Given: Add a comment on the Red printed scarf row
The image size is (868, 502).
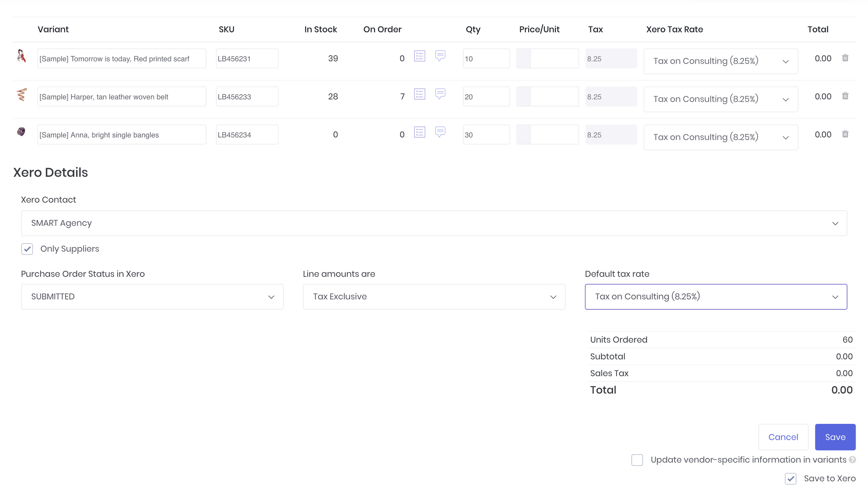Looking at the screenshot, I should (440, 56).
